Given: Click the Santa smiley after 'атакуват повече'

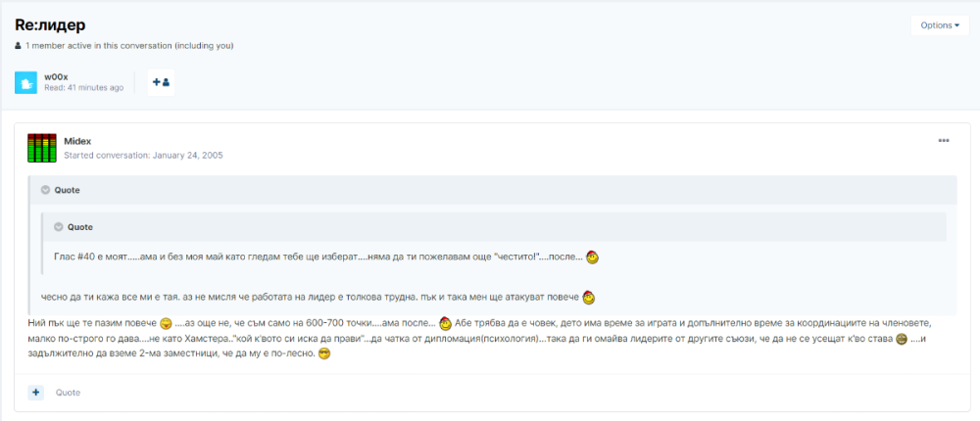Looking at the screenshot, I should pos(588,297).
